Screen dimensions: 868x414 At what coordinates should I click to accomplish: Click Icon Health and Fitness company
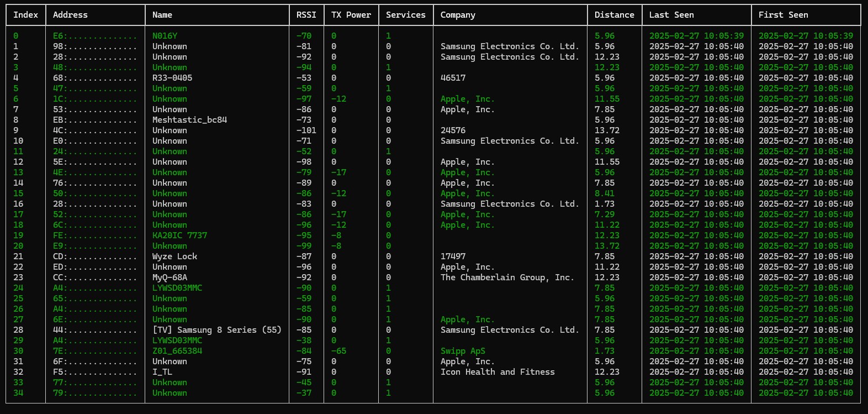click(497, 372)
